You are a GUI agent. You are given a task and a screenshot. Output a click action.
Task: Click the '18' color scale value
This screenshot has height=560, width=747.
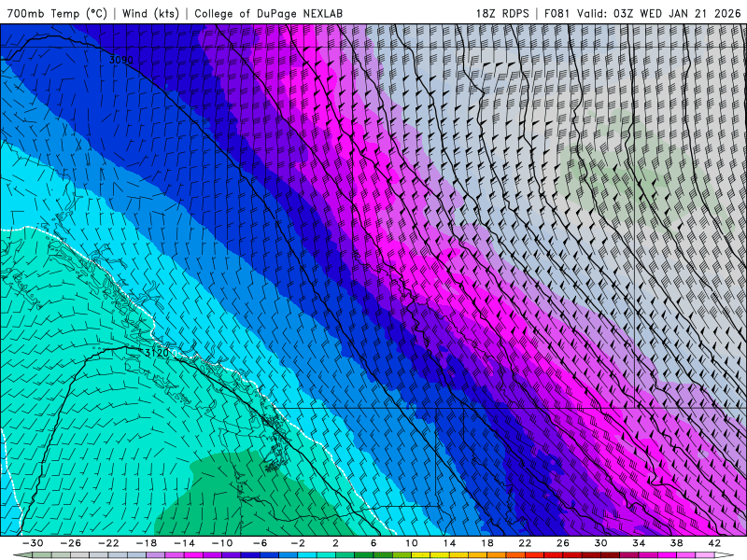coord(486,543)
